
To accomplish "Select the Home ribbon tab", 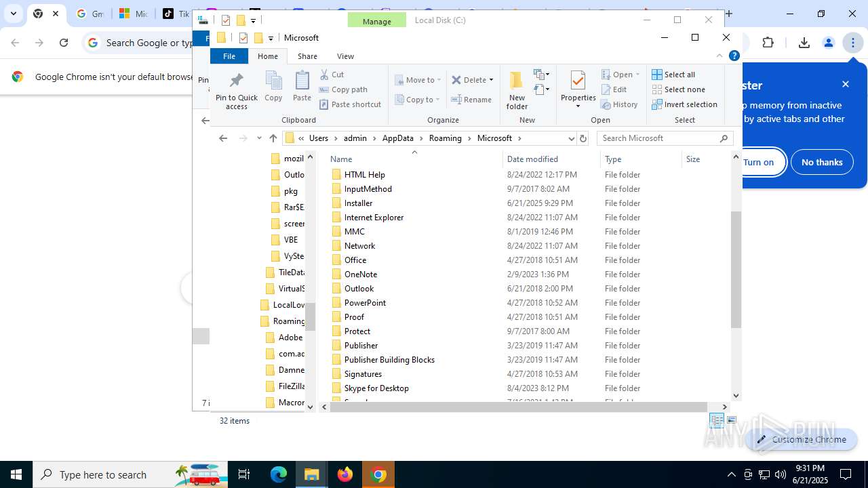I will tap(268, 56).
